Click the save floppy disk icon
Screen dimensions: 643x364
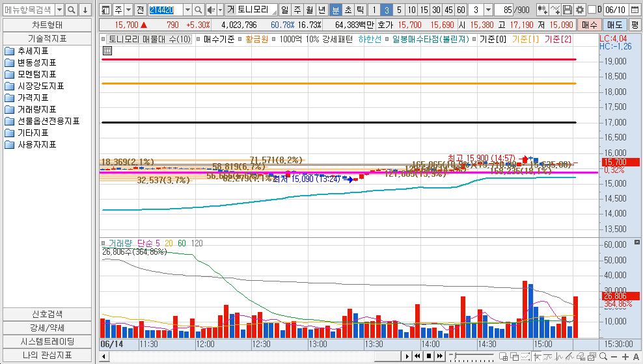click(567, 10)
